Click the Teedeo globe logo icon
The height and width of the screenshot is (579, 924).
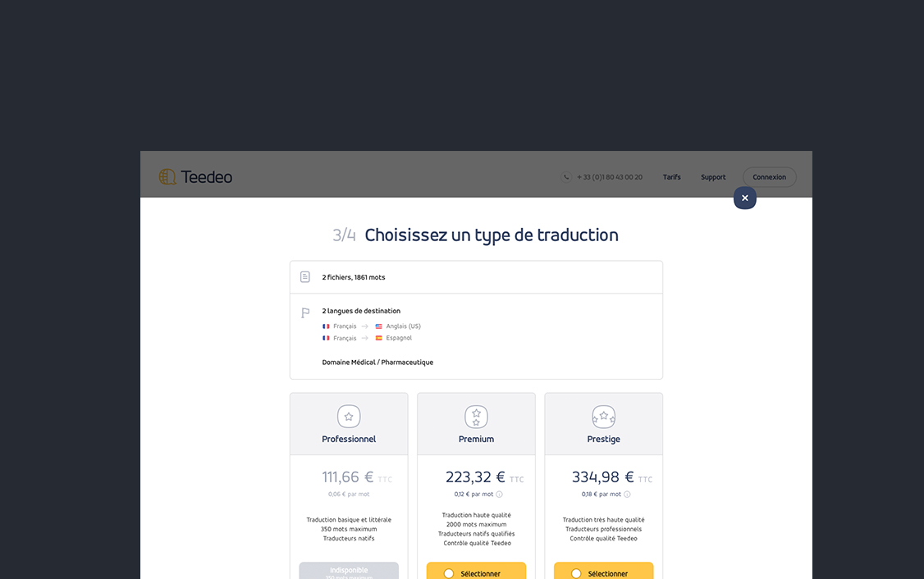(x=167, y=176)
